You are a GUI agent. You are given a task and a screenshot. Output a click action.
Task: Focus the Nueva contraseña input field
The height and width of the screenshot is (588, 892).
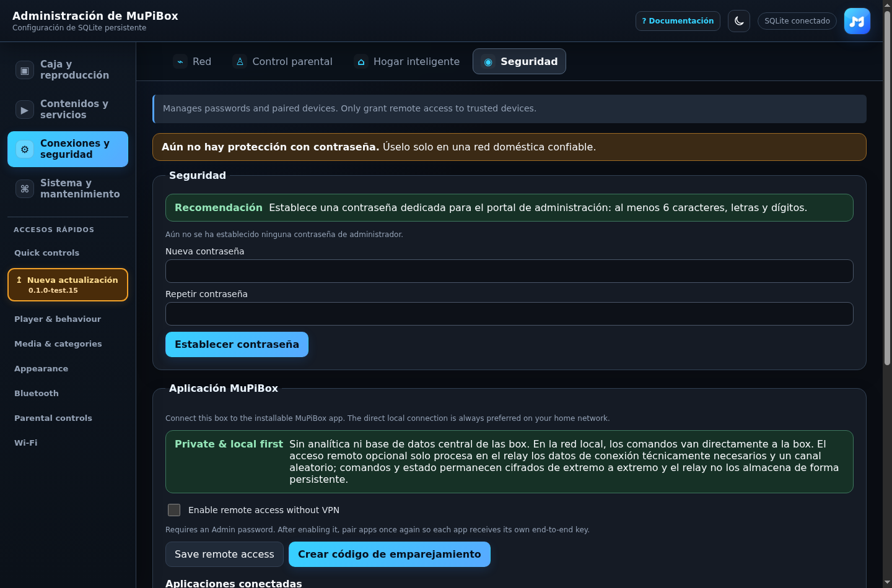pyautogui.click(x=509, y=271)
